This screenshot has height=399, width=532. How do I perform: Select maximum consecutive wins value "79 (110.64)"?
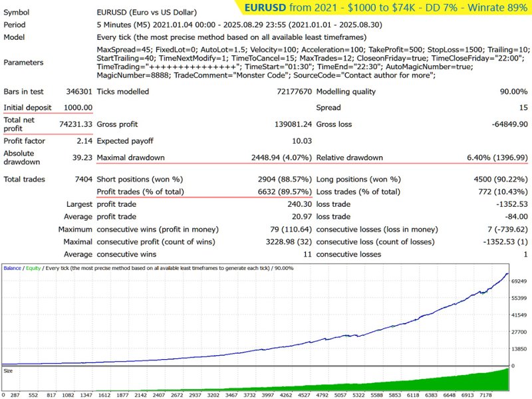click(291, 229)
